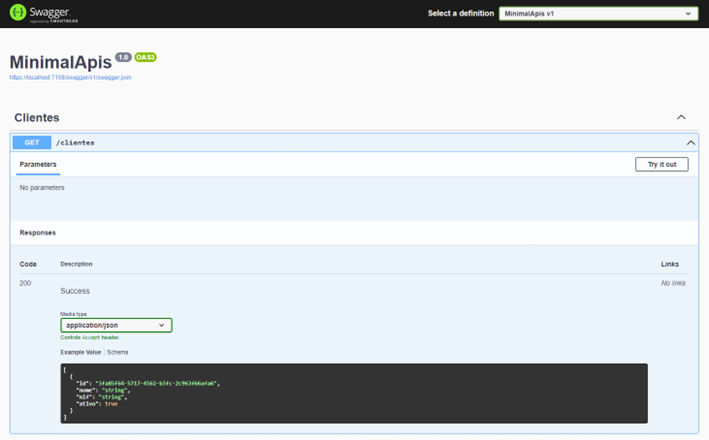
Task: Click the /clientes endpoint path
Action: (76, 143)
